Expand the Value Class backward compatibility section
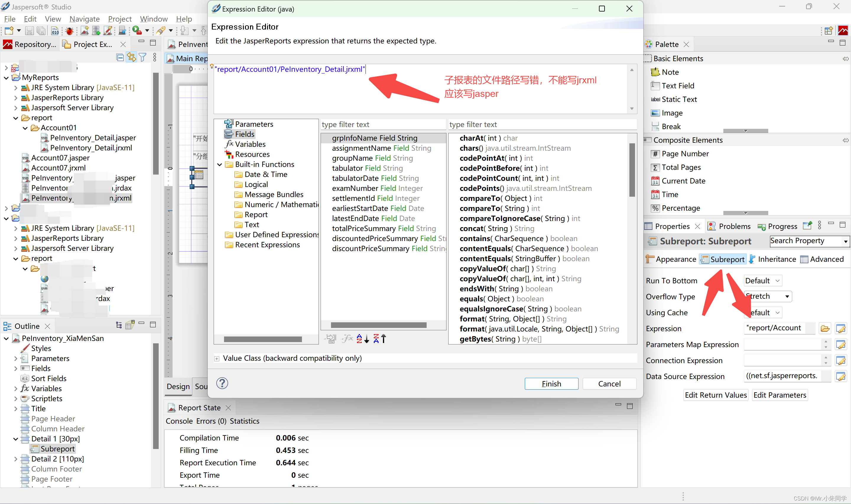The height and width of the screenshot is (504, 851). click(217, 358)
